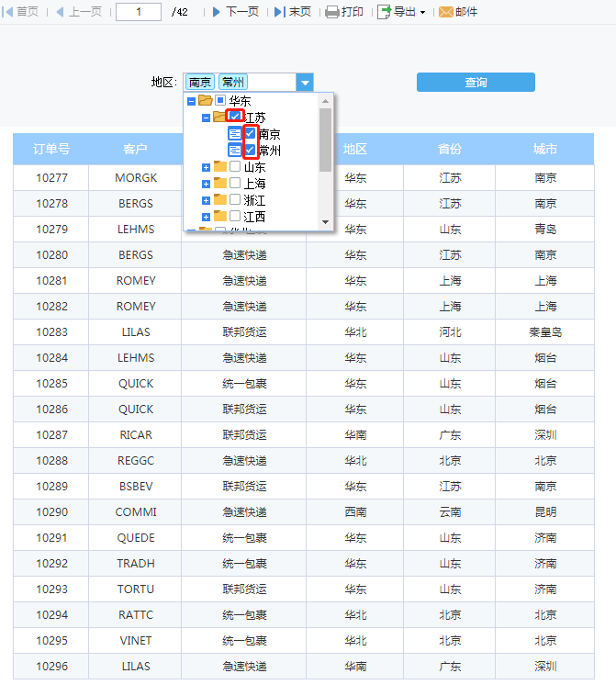Click the 江苏 open folder icon
616x696 pixels.
tap(219, 117)
